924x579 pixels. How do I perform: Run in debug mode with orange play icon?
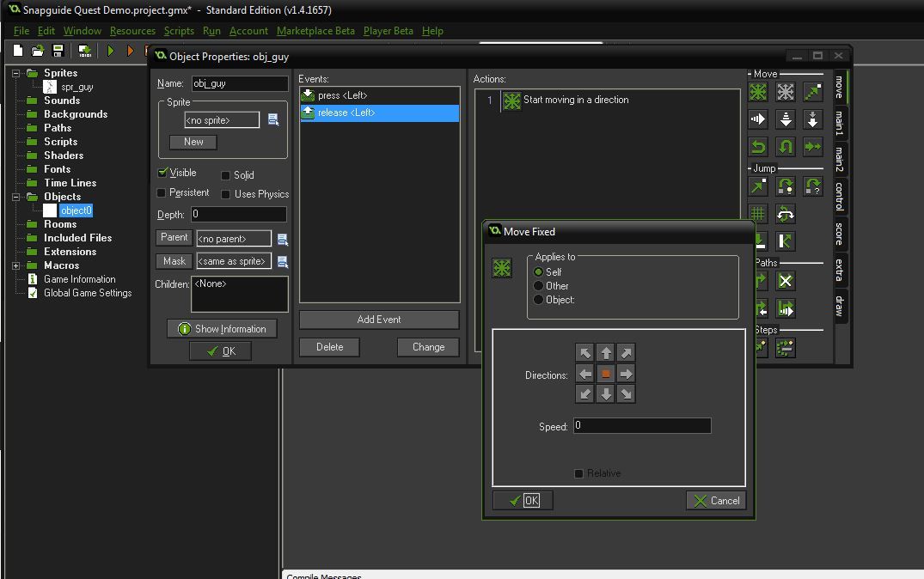(131, 51)
